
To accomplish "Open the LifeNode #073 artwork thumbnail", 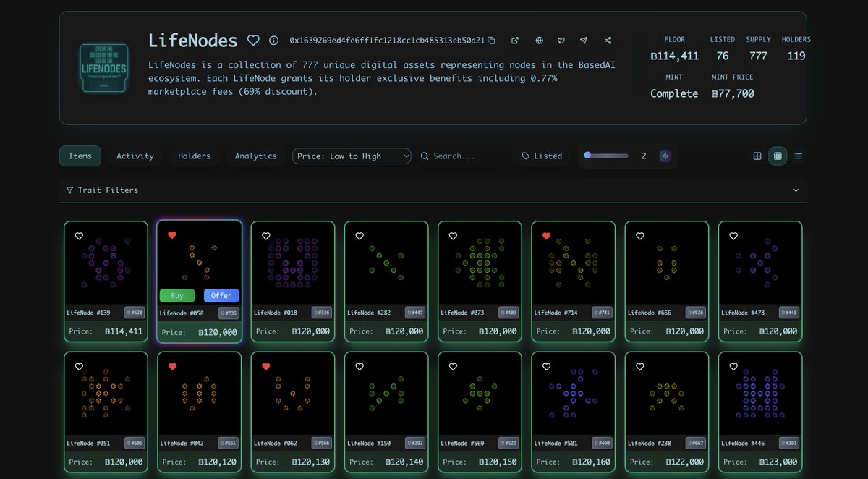I will pyautogui.click(x=480, y=263).
